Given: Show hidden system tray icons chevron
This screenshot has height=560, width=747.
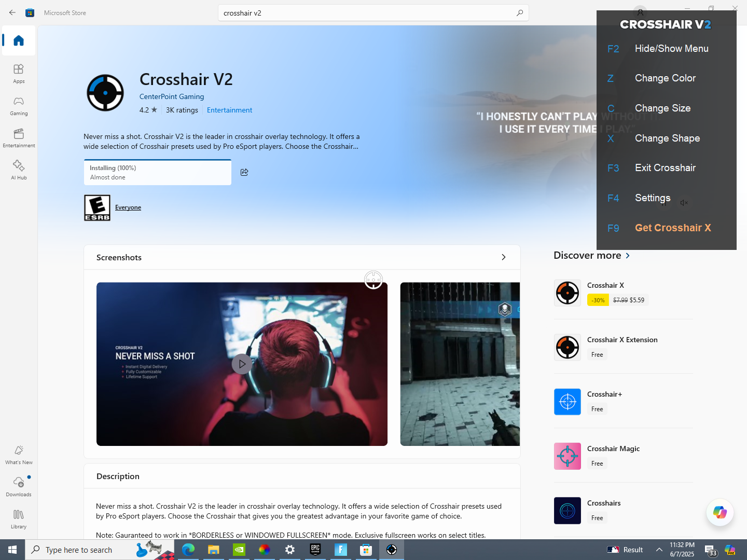Looking at the screenshot, I should (x=659, y=550).
